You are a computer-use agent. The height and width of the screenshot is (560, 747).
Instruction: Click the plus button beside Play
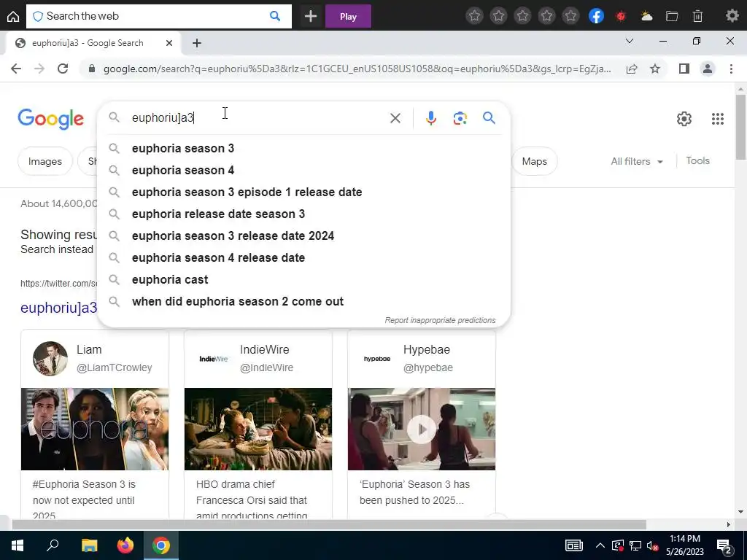point(311,16)
